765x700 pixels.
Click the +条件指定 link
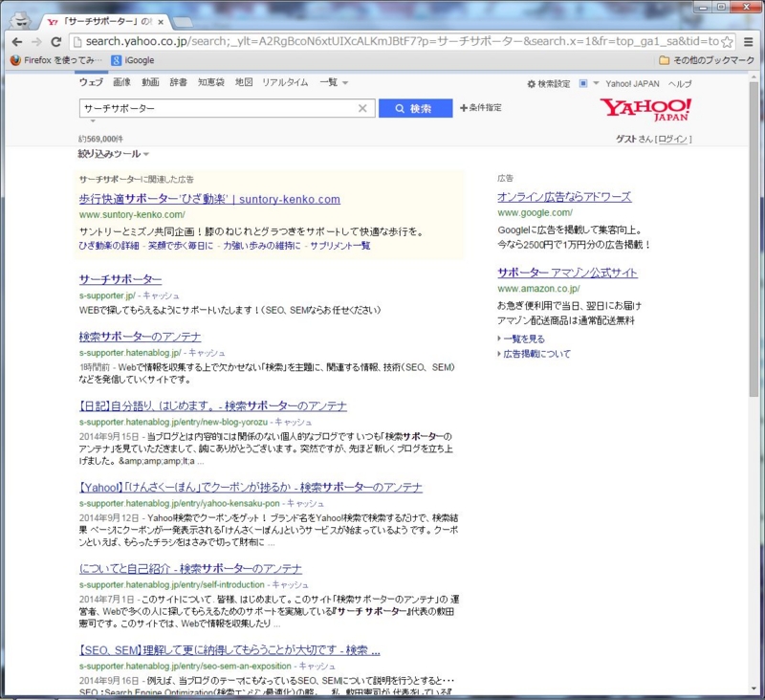pyautogui.click(x=481, y=108)
